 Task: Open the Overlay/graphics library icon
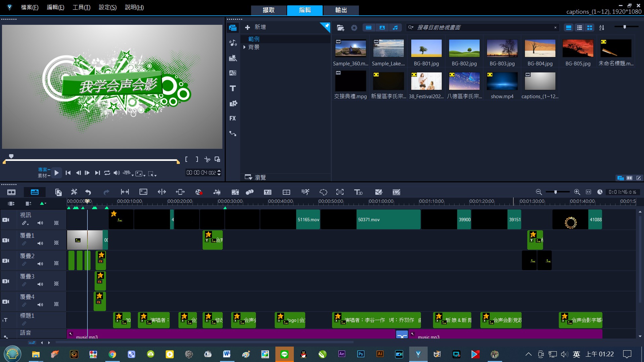[x=233, y=103]
